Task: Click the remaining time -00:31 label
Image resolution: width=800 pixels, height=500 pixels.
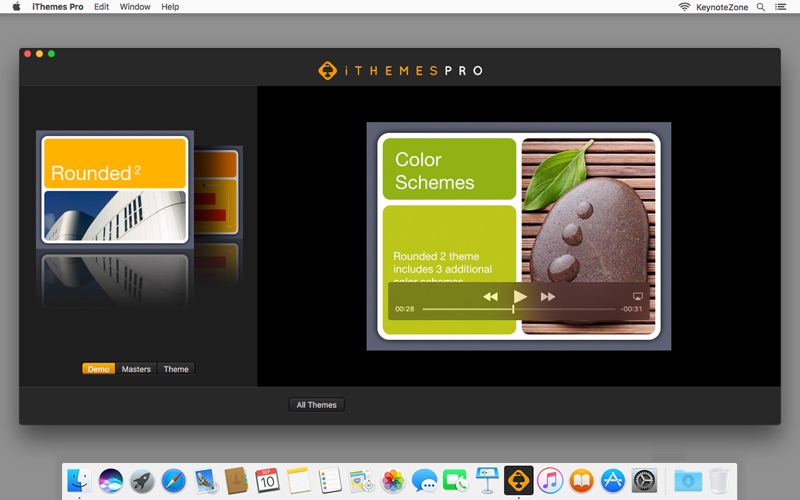Action: tap(631, 309)
